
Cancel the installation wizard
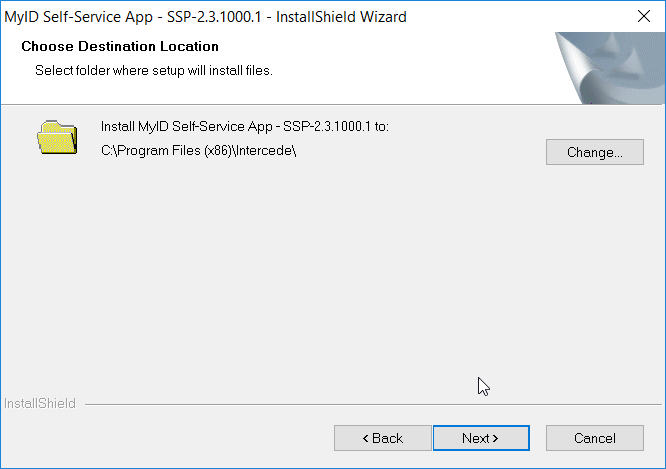pos(595,438)
